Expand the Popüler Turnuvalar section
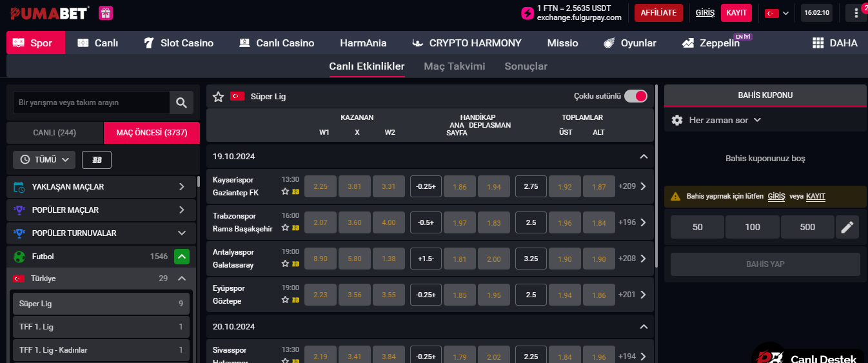 (182, 233)
